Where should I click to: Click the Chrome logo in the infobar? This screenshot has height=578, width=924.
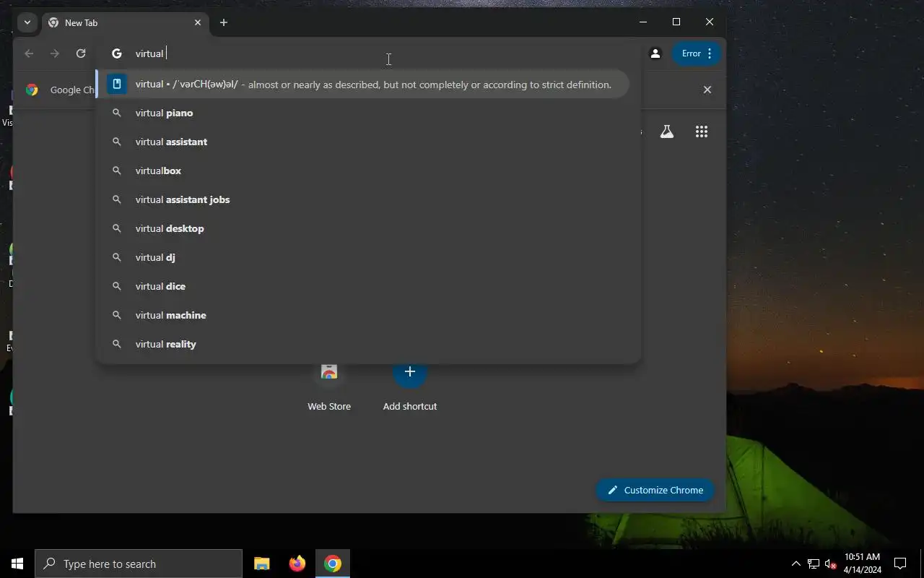(x=32, y=90)
